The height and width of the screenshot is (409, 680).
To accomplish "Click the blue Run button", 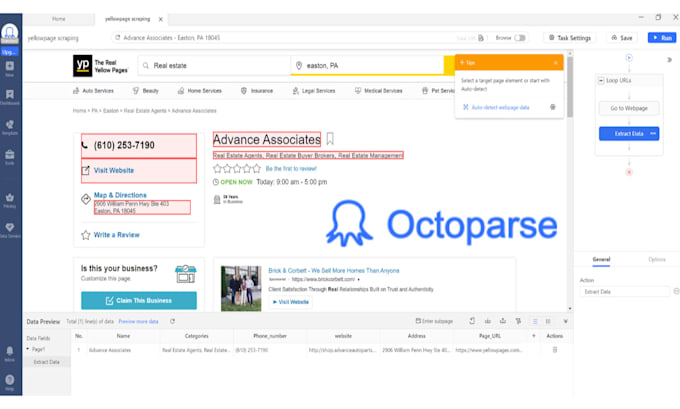I will tap(662, 38).
